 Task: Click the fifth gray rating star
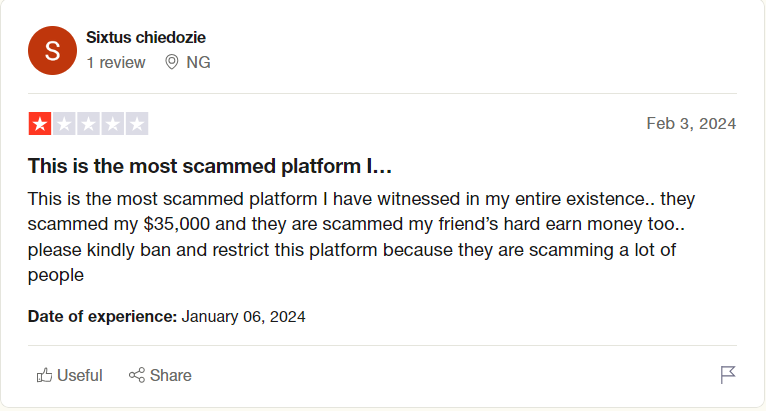tap(136, 124)
